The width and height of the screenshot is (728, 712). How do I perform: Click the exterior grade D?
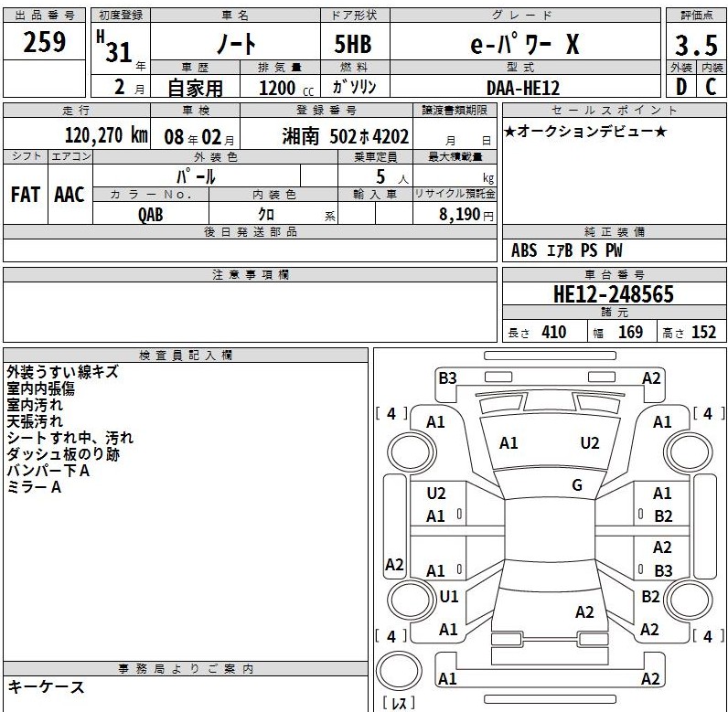coord(681,87)
